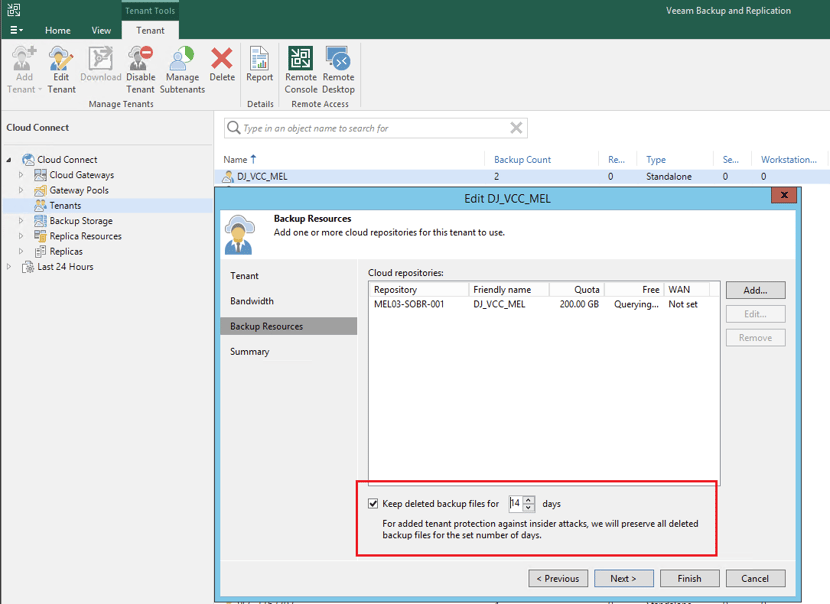
Task: Click the Workstation column header
Action: tap(789, 159)
